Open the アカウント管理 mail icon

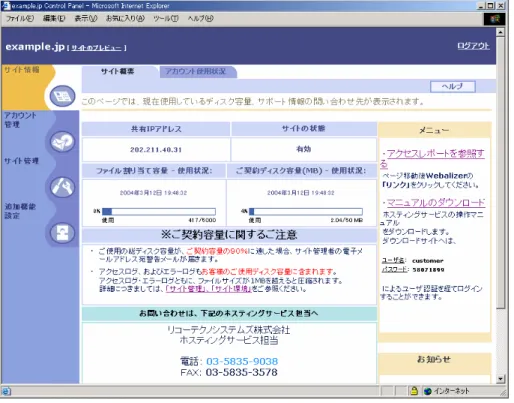tap(62, 142)
